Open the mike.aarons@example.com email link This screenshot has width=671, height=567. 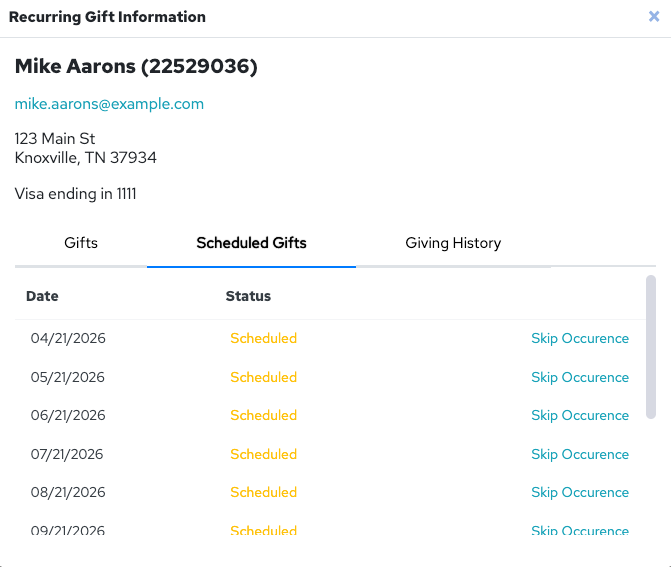point(109,104)
